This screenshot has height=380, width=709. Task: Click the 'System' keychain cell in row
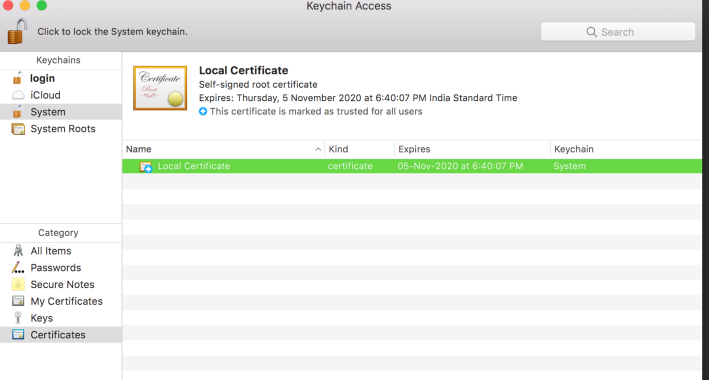pyautogui.click(x=569, y=166)
